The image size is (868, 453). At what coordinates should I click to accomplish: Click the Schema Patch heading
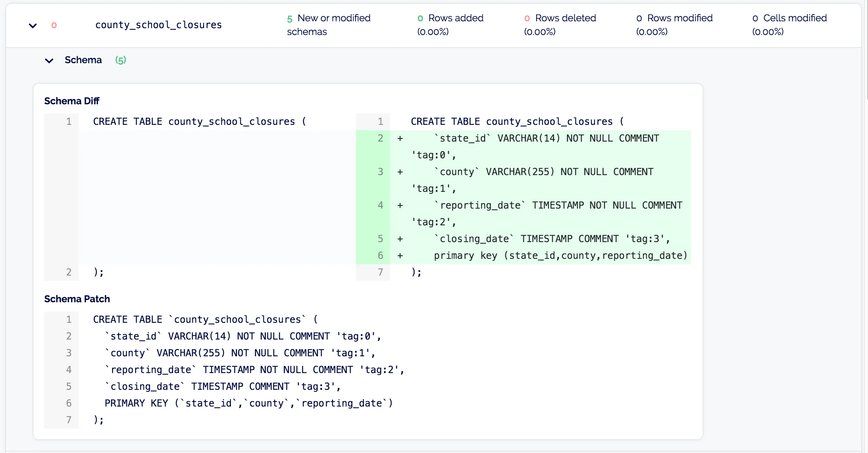point(77,299)
